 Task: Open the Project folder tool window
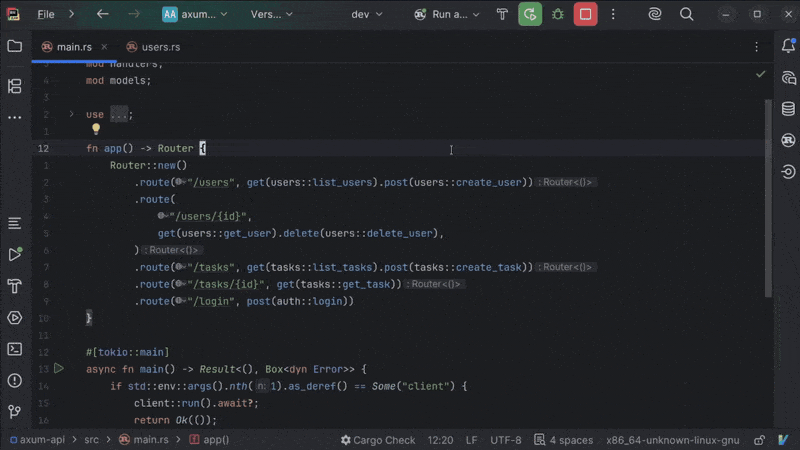tap(14, 46)
